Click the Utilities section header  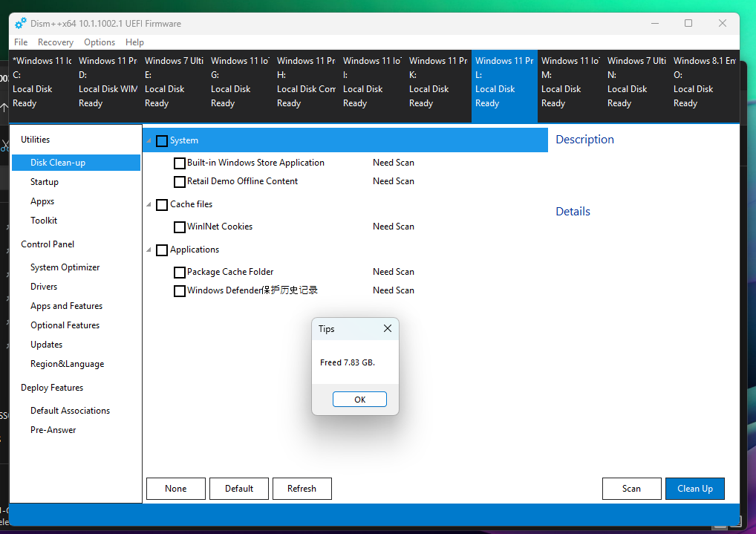click(35, 140)
